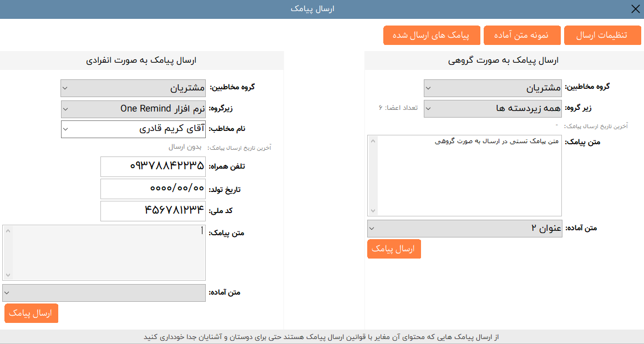The width and height of the screenshot is (644, 344).
Task: Open نمونه متن آماده
Action: pos(522,35)
